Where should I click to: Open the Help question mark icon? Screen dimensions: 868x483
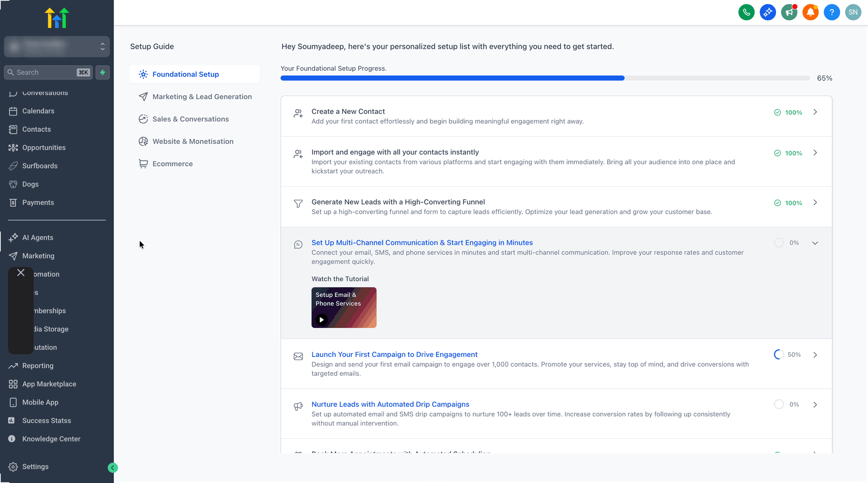831,12
